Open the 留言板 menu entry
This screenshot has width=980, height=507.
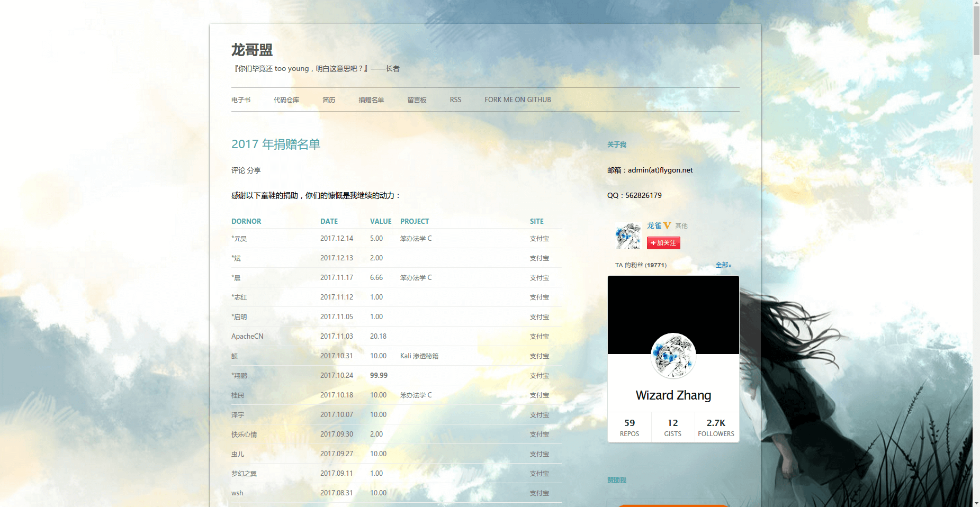pos(417,99)
